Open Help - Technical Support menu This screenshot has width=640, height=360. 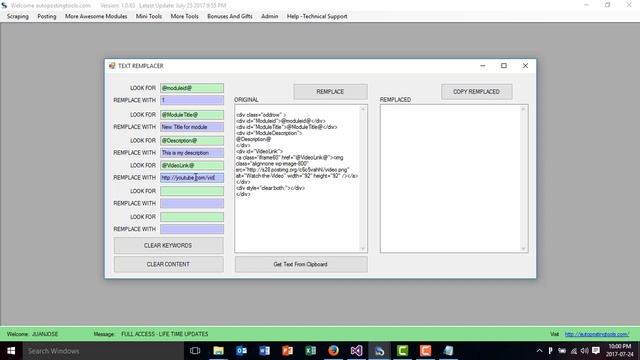317,16
